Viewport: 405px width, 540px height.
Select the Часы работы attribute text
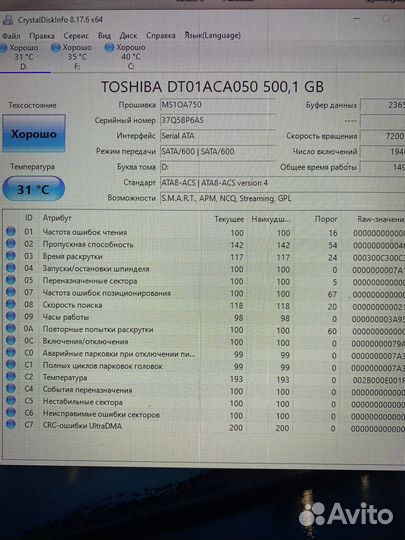(x=66, y=317)
